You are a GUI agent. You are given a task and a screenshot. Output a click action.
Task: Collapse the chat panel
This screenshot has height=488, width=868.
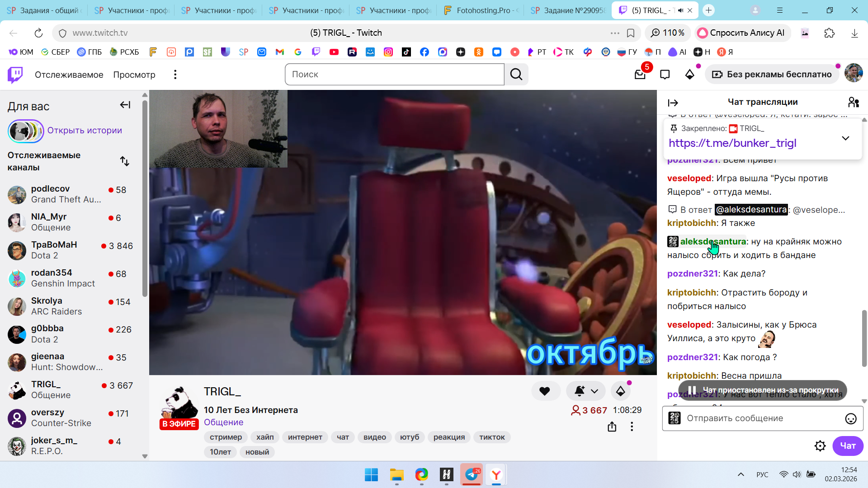click(673, 103)
